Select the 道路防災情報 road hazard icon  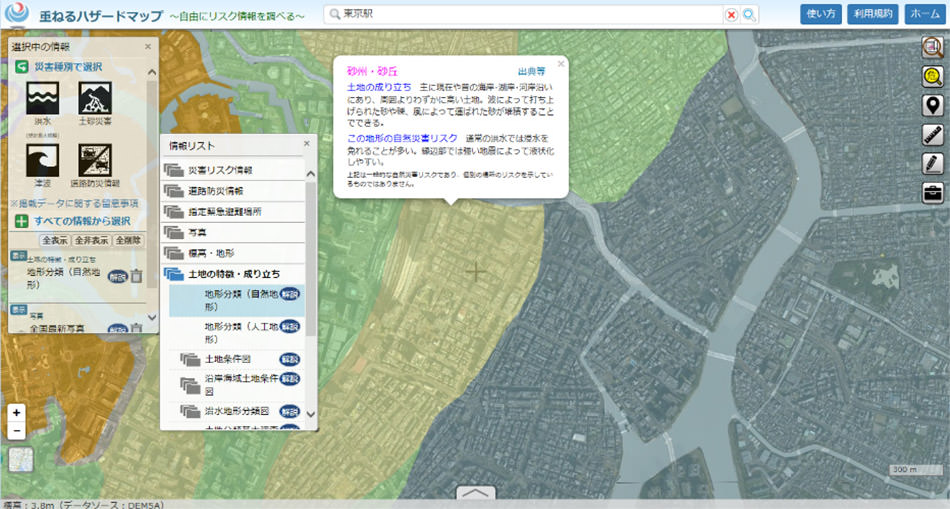coord(95,160)
